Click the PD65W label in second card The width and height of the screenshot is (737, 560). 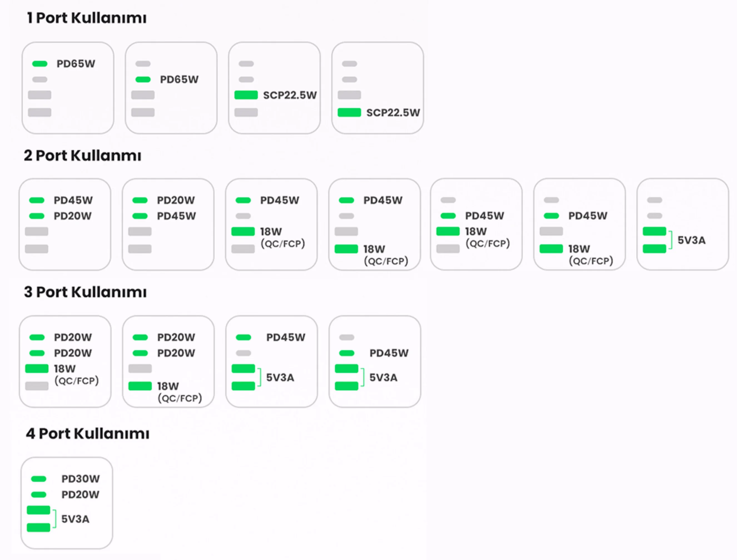coord(179,79)
